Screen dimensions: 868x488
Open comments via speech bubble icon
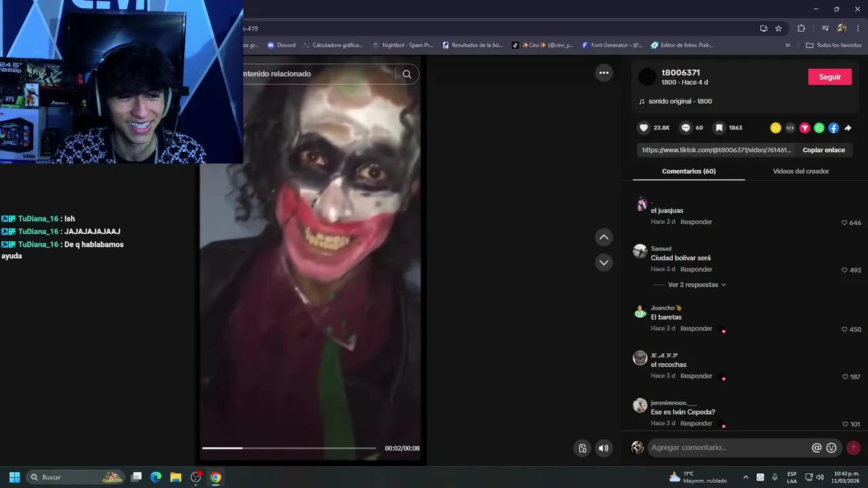(686, 127)
